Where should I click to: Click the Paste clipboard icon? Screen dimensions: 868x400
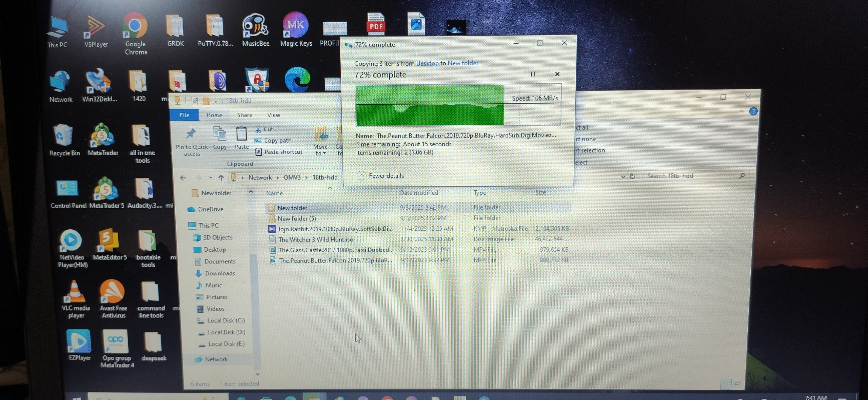[241, 134]
